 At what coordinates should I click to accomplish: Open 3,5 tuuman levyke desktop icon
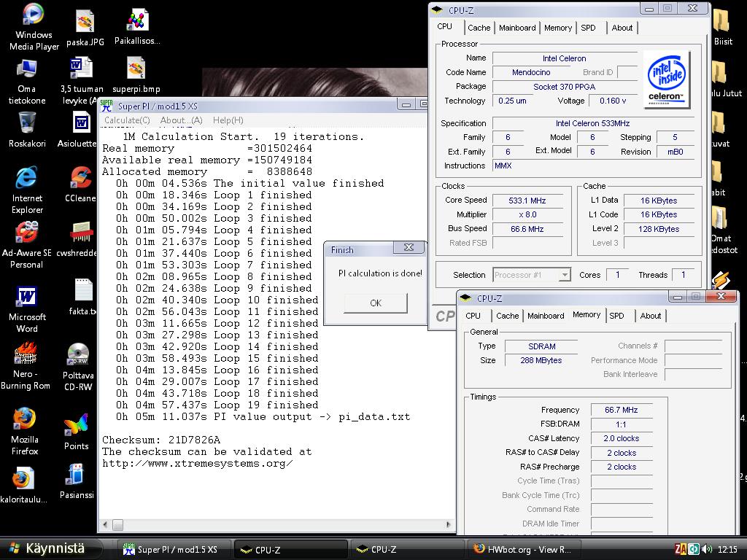[x=80, y=82]
